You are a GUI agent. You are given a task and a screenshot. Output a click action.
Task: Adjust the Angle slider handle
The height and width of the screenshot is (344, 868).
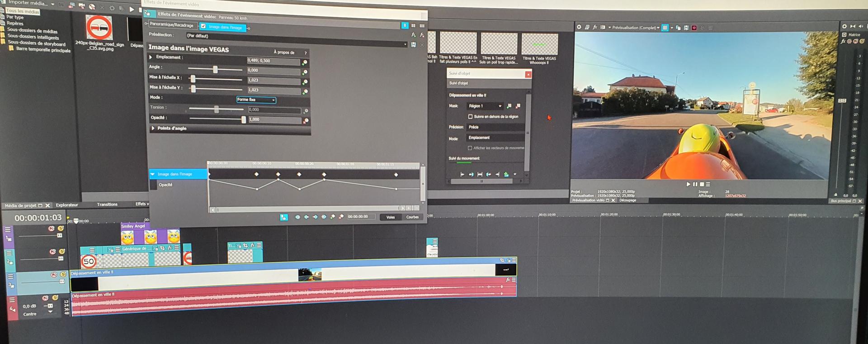pyautogui.click(x=215, y=69)
